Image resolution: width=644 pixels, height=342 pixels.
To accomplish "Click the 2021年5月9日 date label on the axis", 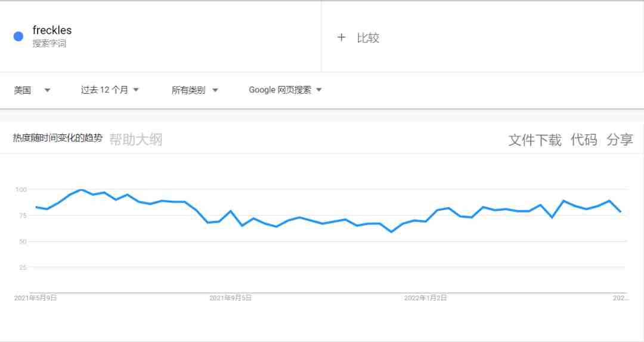I will tap(36, 298).
